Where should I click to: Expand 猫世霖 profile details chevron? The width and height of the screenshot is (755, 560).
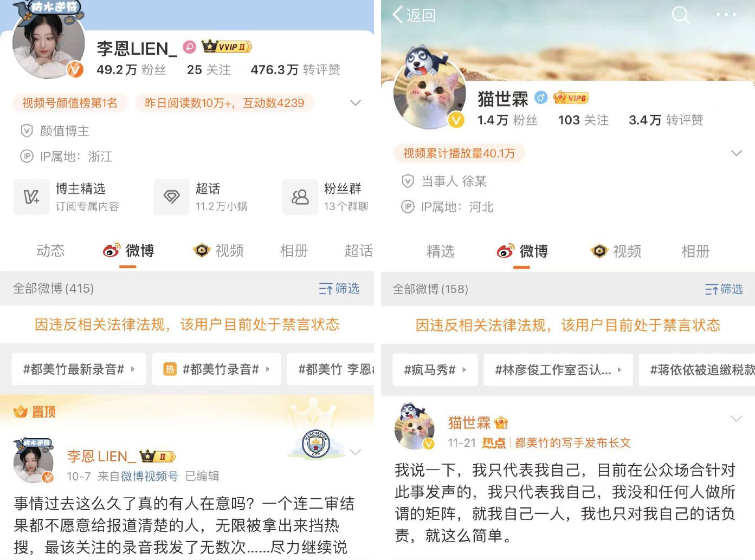[737, 153]
